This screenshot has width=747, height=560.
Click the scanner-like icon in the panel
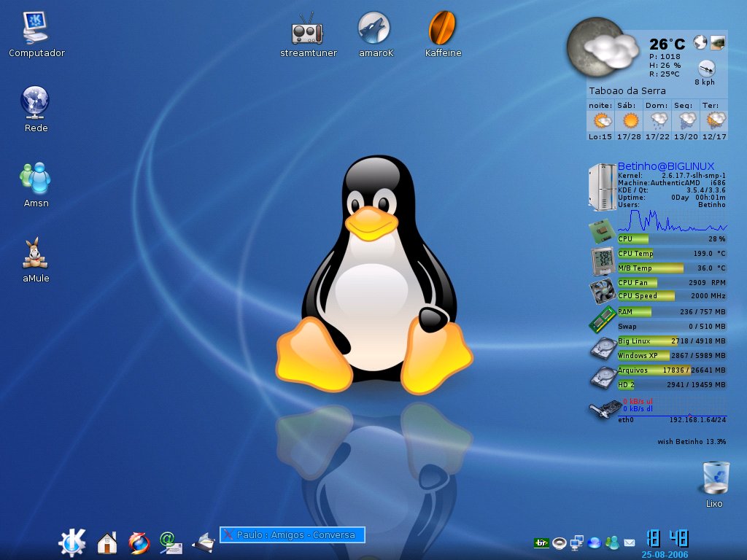point(204,542)
